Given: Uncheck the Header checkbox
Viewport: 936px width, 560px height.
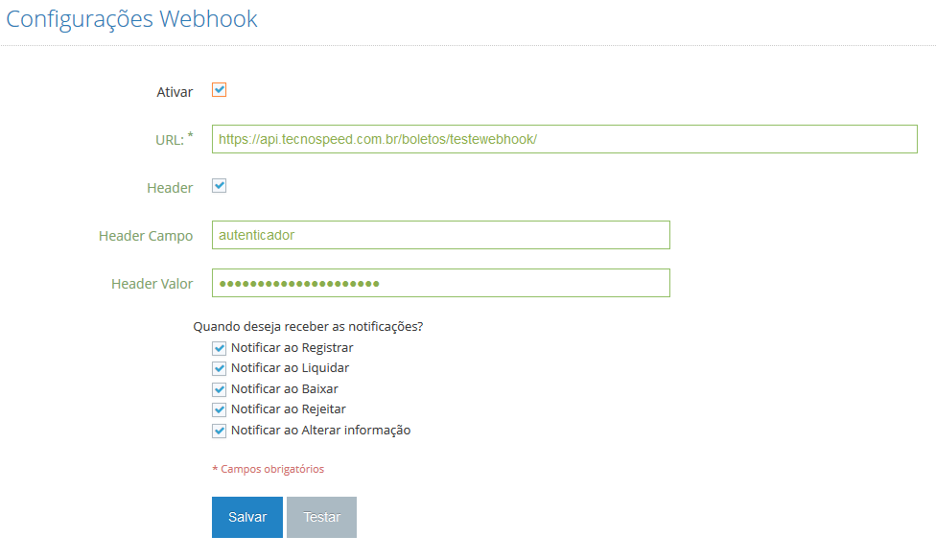Looking at the screenshot, I should tap(219, 186).
